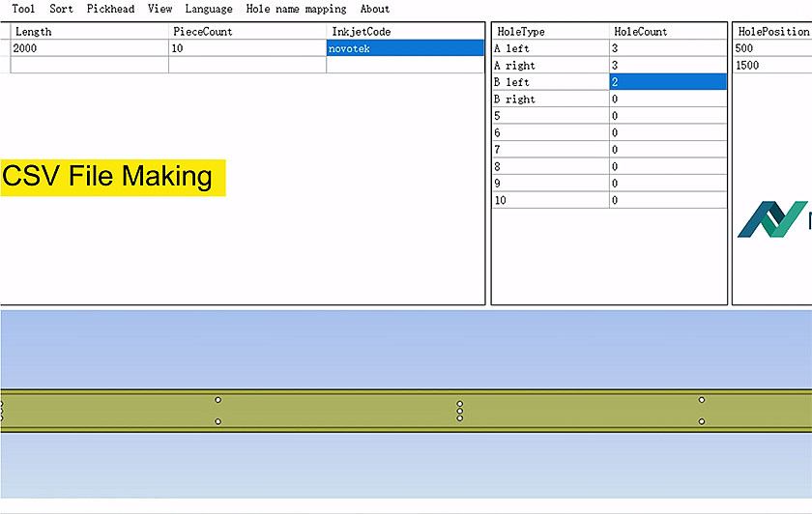Click HoleCount cell for A left
The image size is (812, 514).
668,48
